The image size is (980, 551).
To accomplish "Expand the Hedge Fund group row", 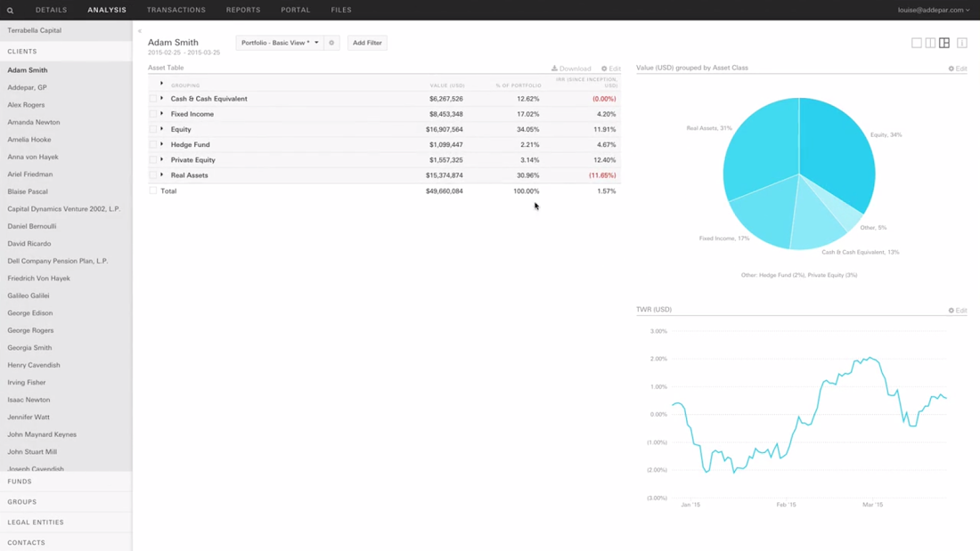I will click(x=162, y=144).
